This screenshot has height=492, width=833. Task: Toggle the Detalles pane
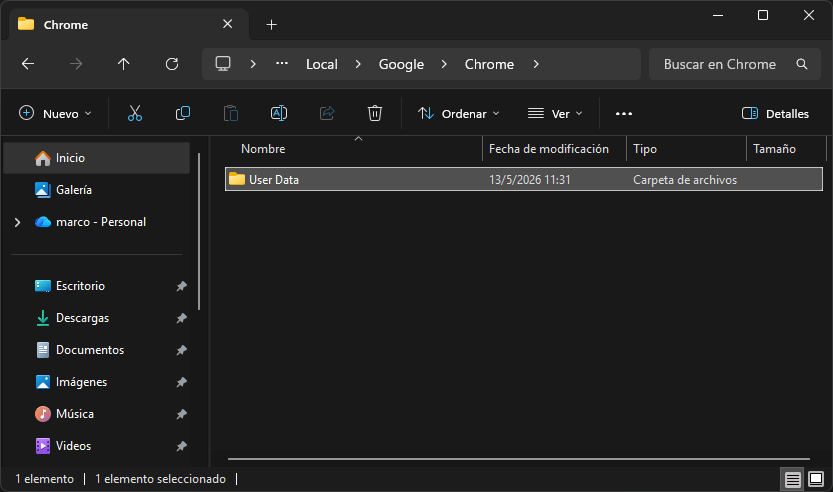point(775,114)
